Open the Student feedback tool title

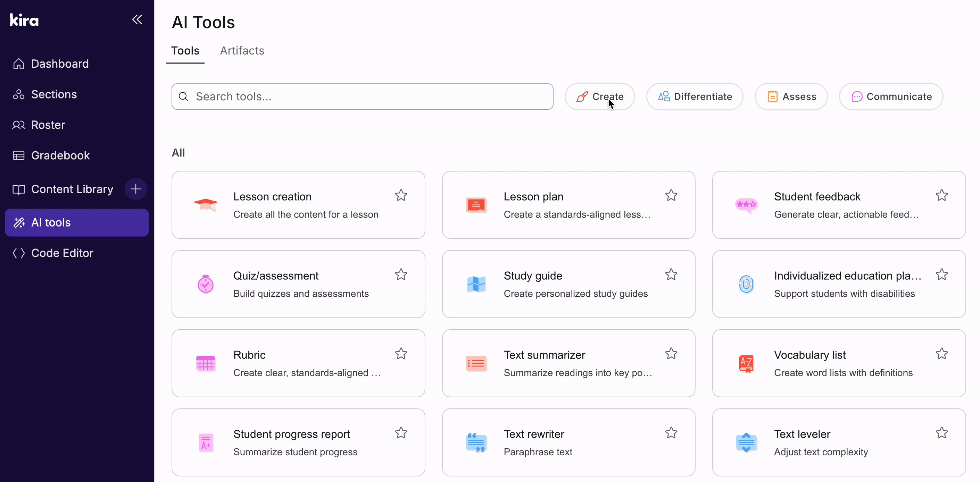(817, 196)
